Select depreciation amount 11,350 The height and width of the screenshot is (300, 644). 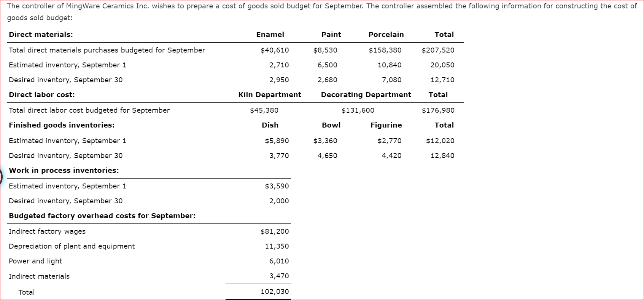pos(277,246)
